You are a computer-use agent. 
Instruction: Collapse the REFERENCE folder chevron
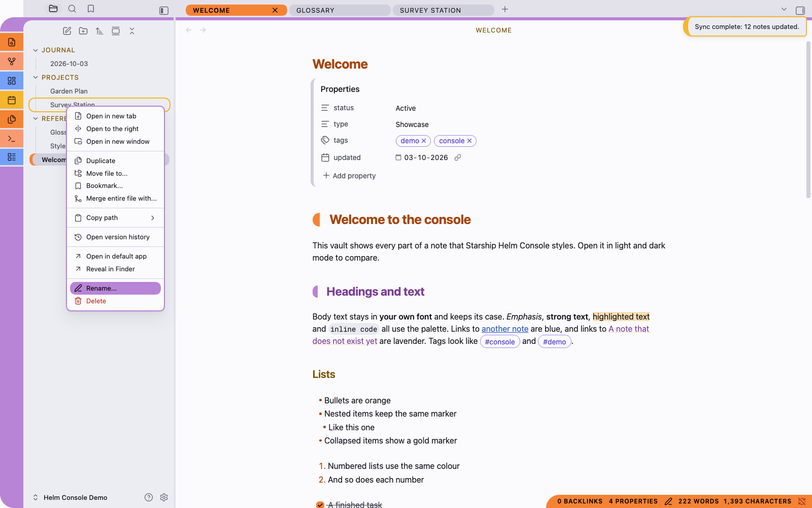[x=36, y=119]
